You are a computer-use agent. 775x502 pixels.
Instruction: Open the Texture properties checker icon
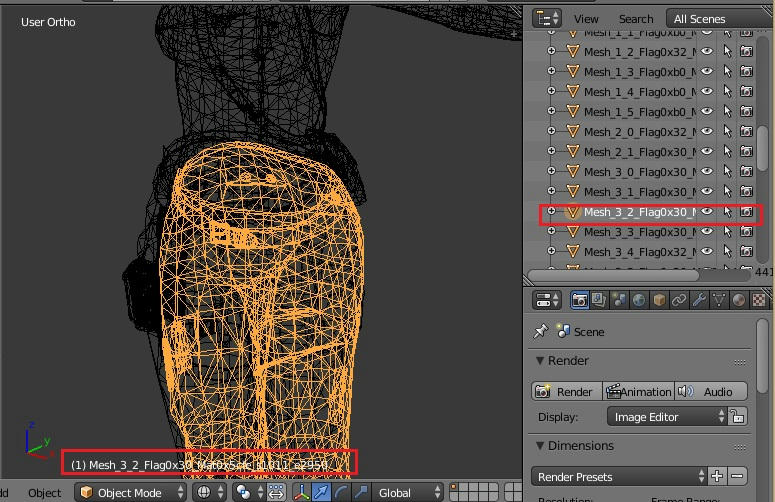759,299
